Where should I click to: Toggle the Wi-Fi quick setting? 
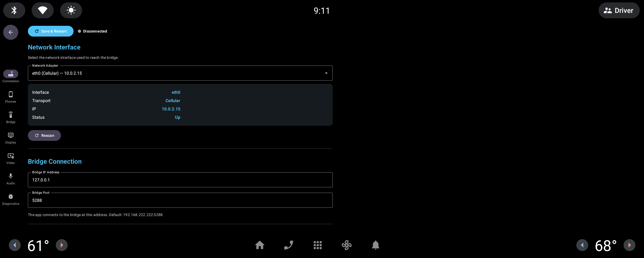coord(43,10)
